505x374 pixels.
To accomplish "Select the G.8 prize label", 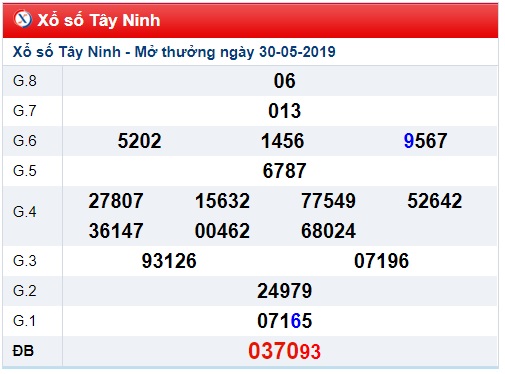I will (x=25, y=81).
